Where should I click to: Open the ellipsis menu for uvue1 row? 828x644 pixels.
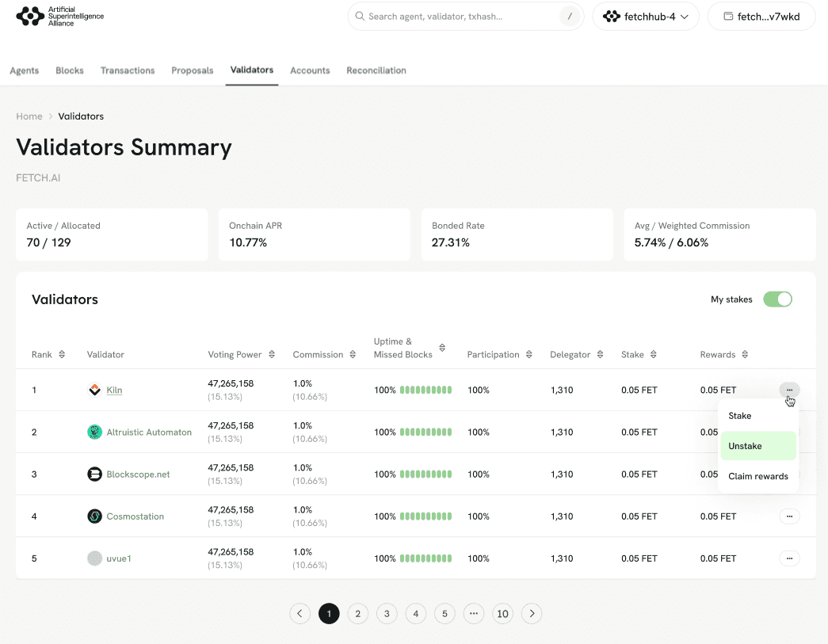(789, 558)
